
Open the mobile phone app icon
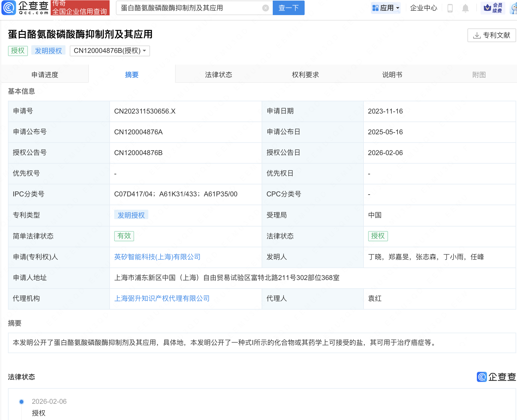[450, 8]
